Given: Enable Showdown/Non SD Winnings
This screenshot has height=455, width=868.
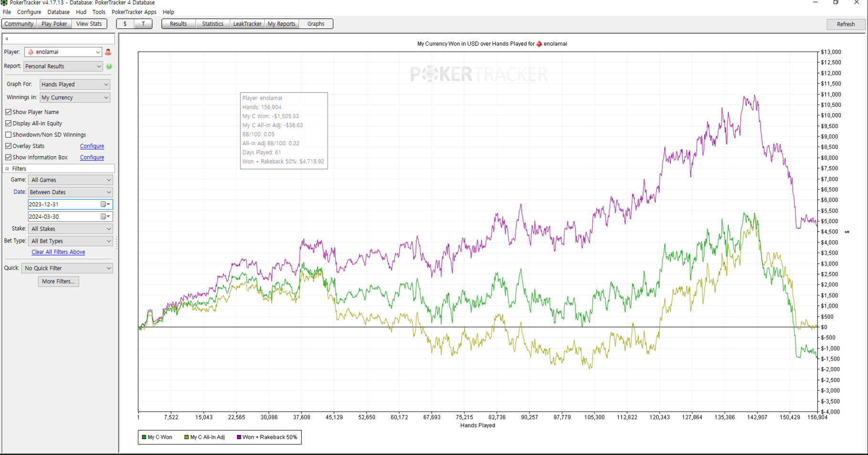Looking at the screenshot, I should (x=9, y=135).
